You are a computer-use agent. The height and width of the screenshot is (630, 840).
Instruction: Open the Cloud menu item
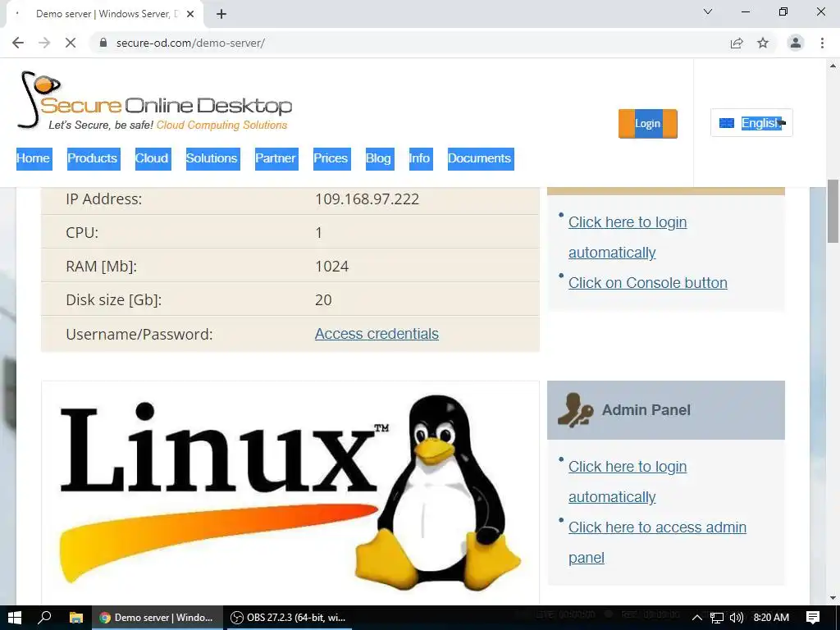(x=153, y=158)
